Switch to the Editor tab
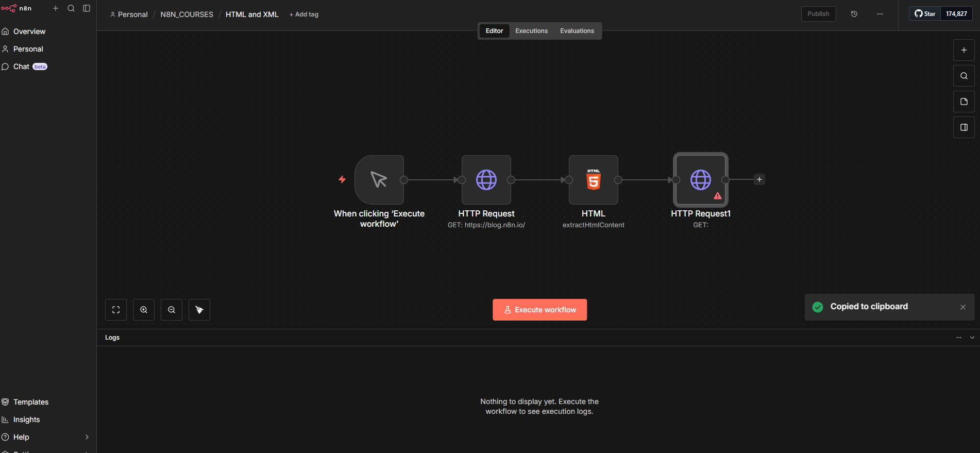The height and width of the screenshot is (453, 980). pos(494,31)
